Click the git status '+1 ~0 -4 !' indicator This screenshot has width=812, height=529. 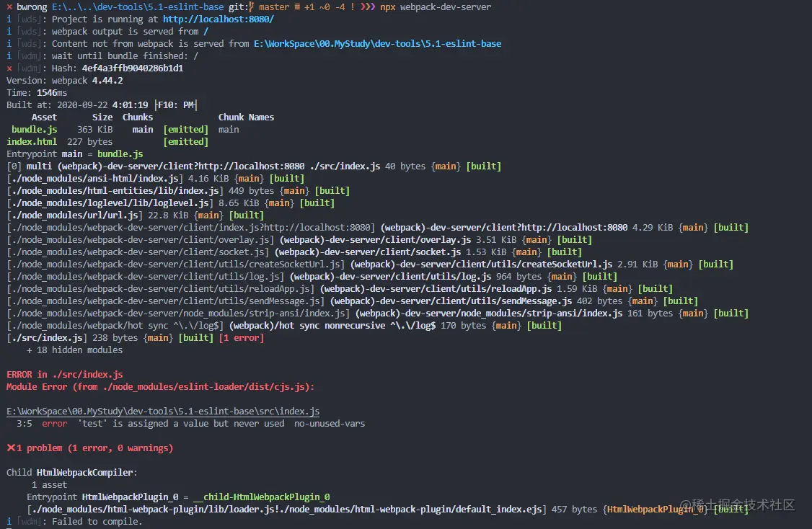click(x=330, y=6)
